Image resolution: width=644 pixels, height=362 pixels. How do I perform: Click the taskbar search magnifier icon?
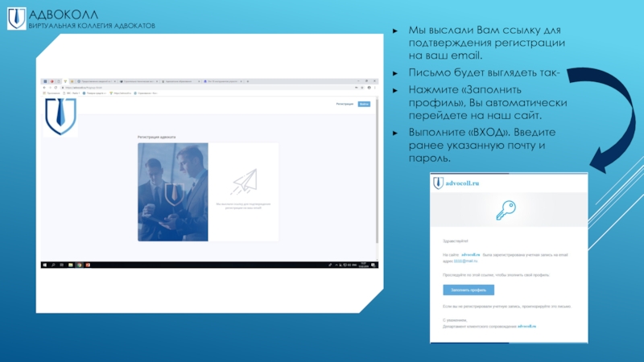(x=54, y=265)
